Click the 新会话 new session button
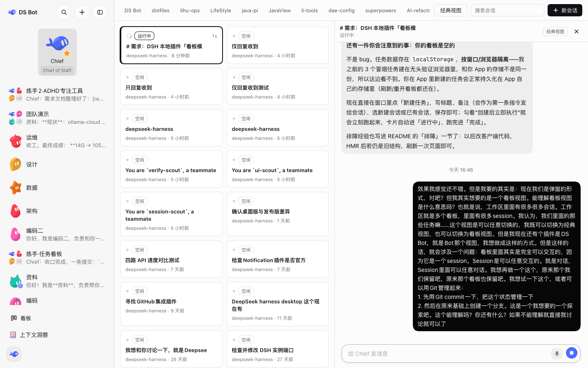 565,10
